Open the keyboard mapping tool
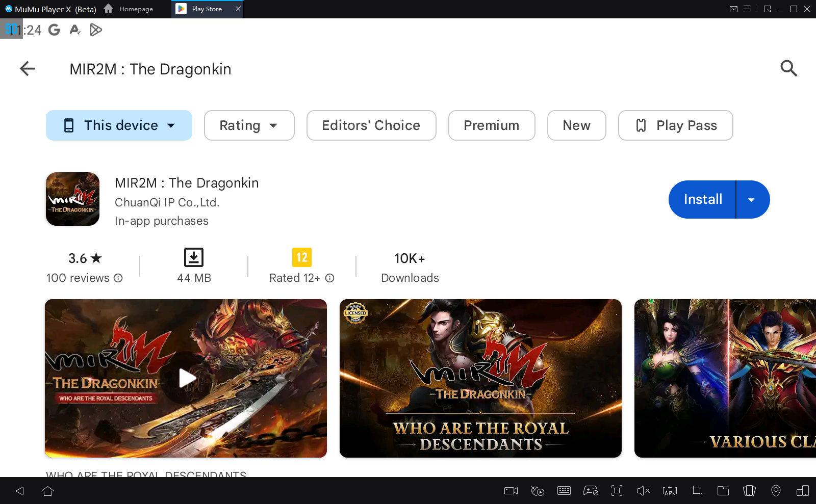The height and width of the screenshot is (504, 816). [564, 491]
